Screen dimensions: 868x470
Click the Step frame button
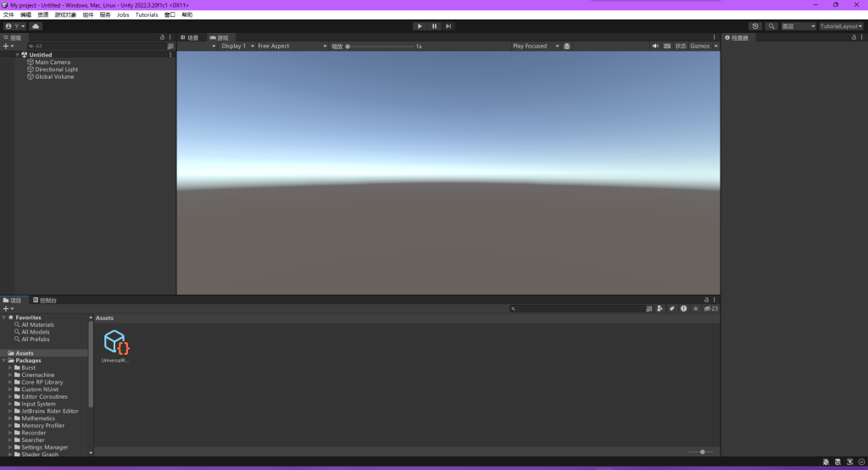448,26
